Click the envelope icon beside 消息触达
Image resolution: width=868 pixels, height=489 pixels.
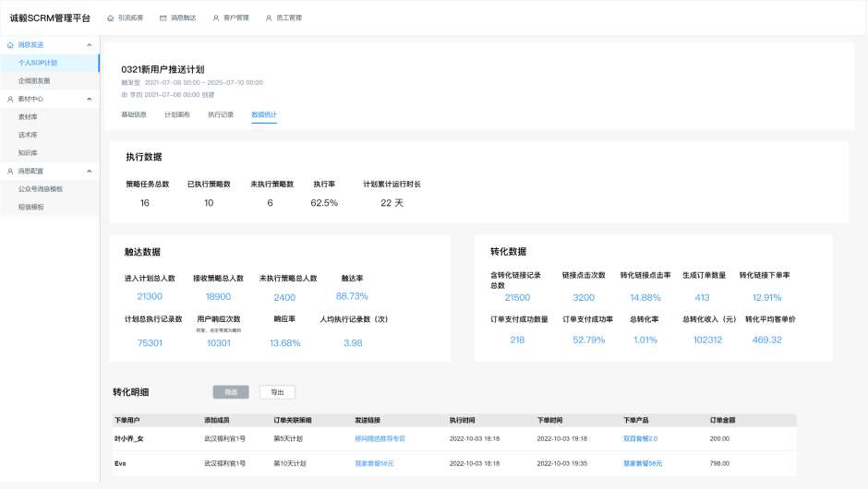tap(163, 18)
